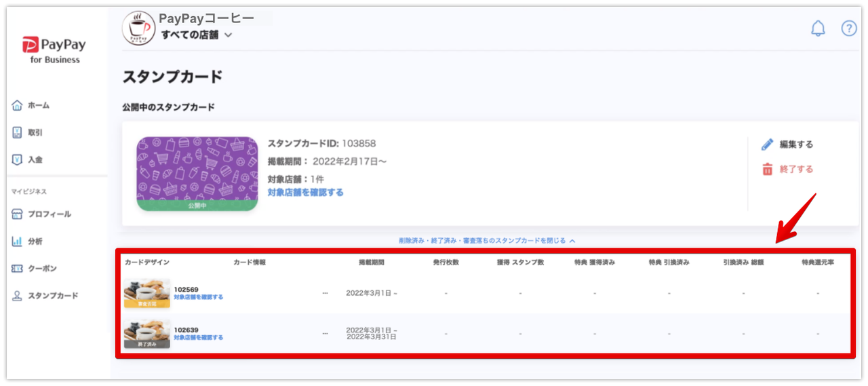Open the help question mark icon

(849, 28)
